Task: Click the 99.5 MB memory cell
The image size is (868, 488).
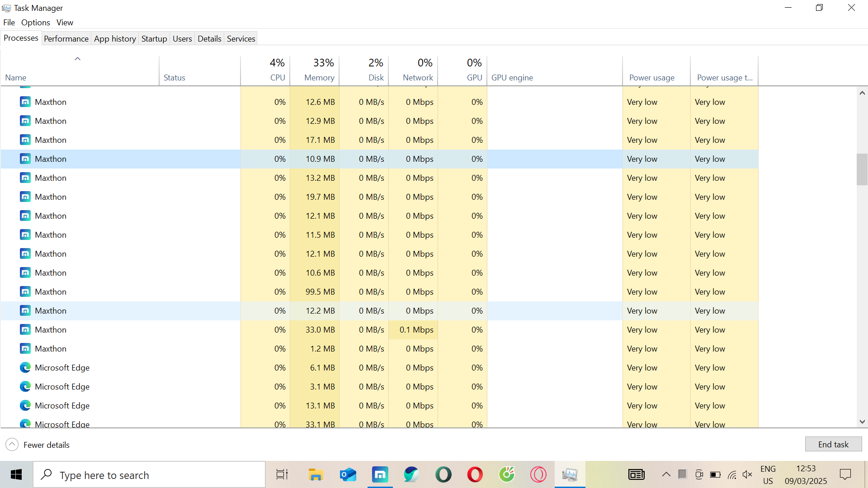Action: click(x=315, y=292)
